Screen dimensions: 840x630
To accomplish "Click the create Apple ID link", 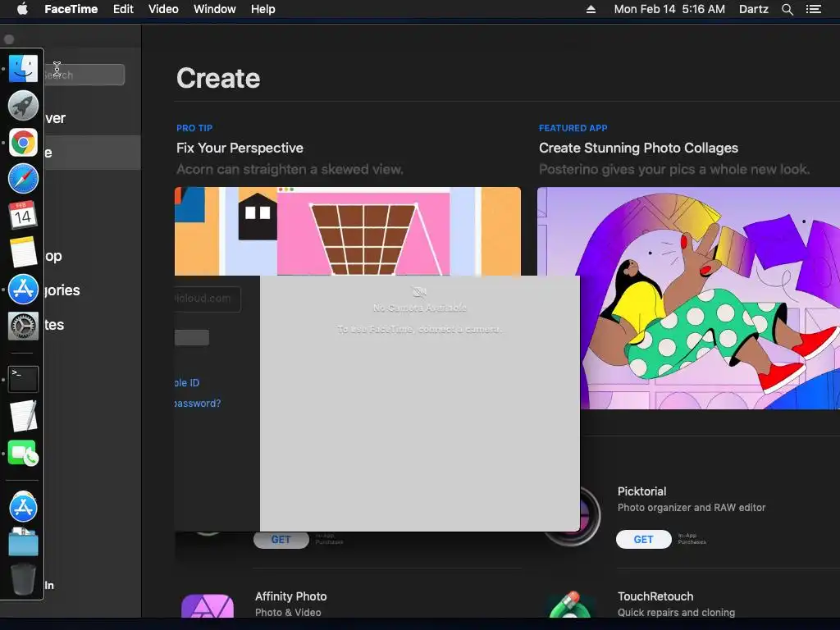I will 187,382.
